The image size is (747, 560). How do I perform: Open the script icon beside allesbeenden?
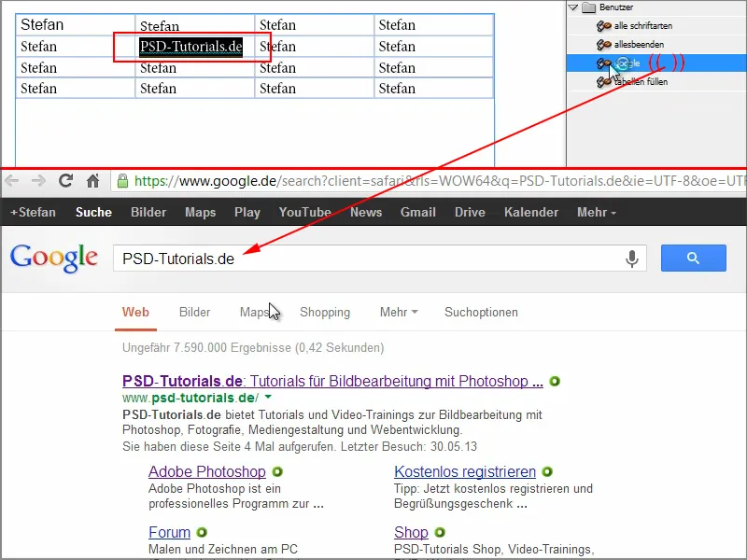tap(603, 44)
